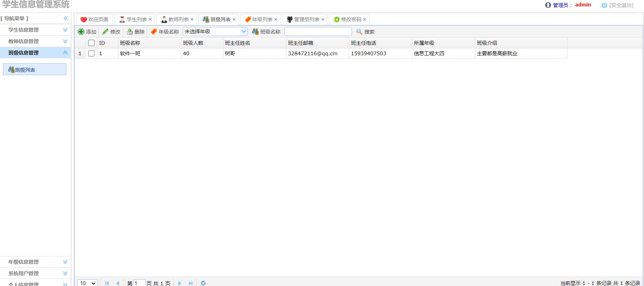Close the 年级列表 tab

(x=276, y=20)
